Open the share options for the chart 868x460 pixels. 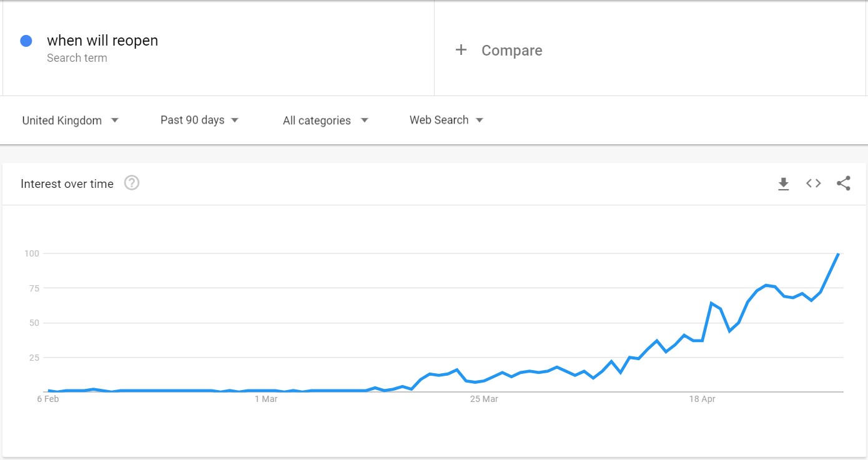coord(844,184)
